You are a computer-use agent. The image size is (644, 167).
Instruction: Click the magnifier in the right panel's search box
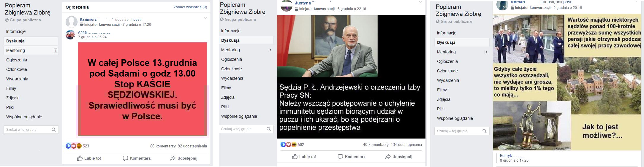(x=485, y=131)
